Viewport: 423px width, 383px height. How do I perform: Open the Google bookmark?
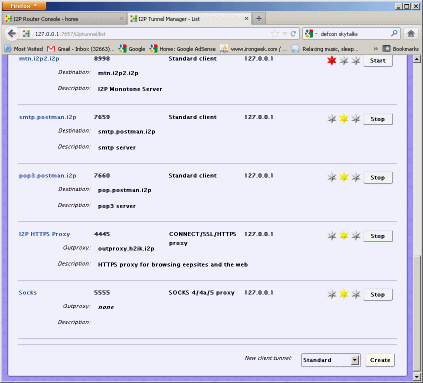click(132, 49)
